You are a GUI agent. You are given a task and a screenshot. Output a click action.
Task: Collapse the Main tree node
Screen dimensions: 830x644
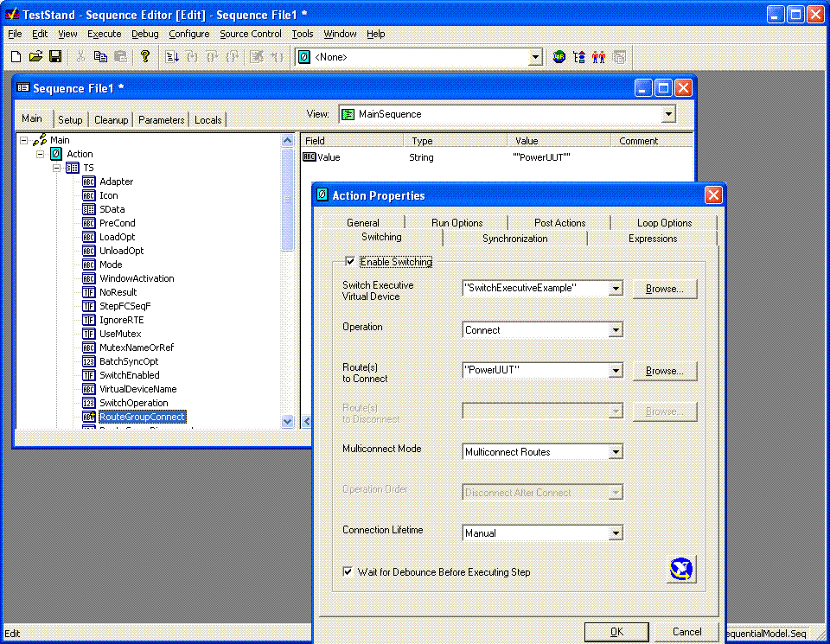(24, 140)
